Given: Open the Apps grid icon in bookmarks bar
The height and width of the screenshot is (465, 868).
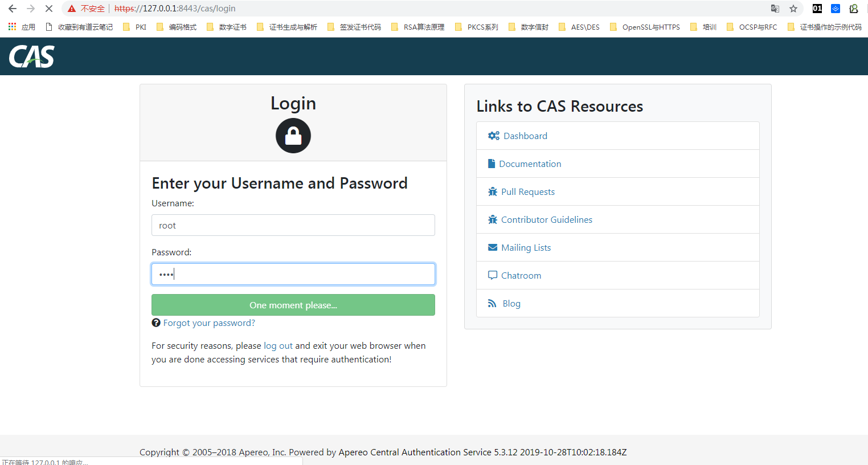Looking at the screenshot, I should pos(12,27).
